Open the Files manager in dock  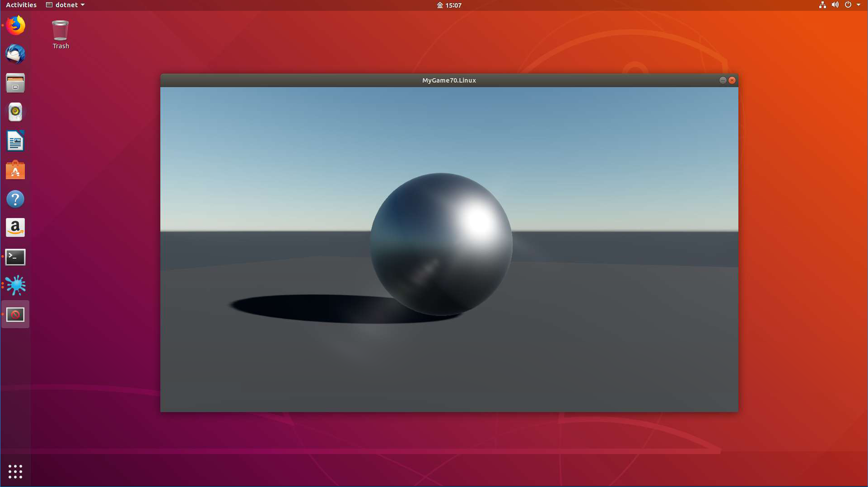coord(15,83)
